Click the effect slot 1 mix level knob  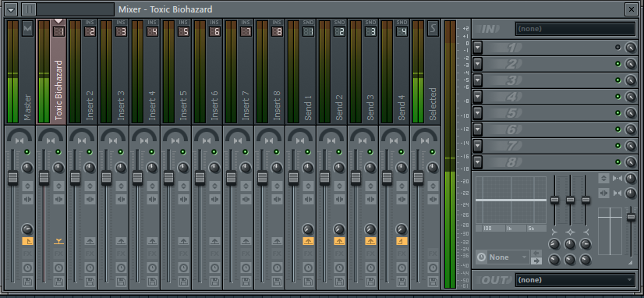pos(630,48)
